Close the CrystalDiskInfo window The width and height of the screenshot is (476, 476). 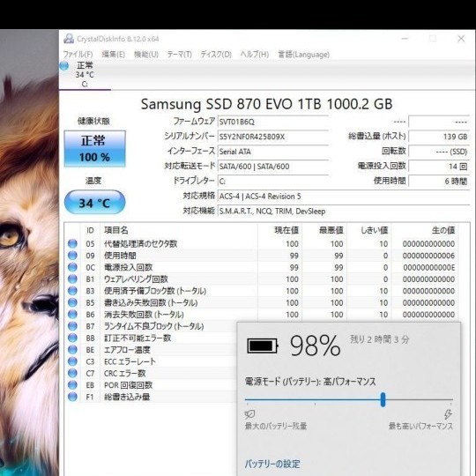tap(461, 39)
